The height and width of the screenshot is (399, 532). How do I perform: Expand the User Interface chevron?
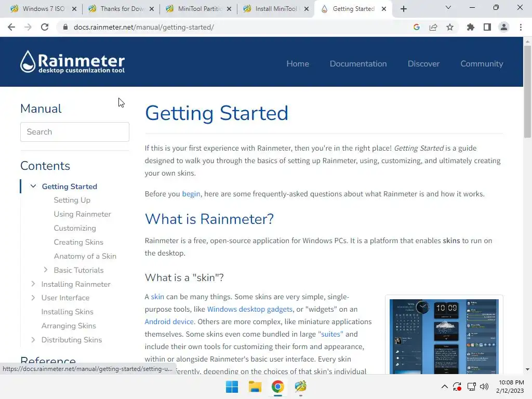[x=33, y=298]
